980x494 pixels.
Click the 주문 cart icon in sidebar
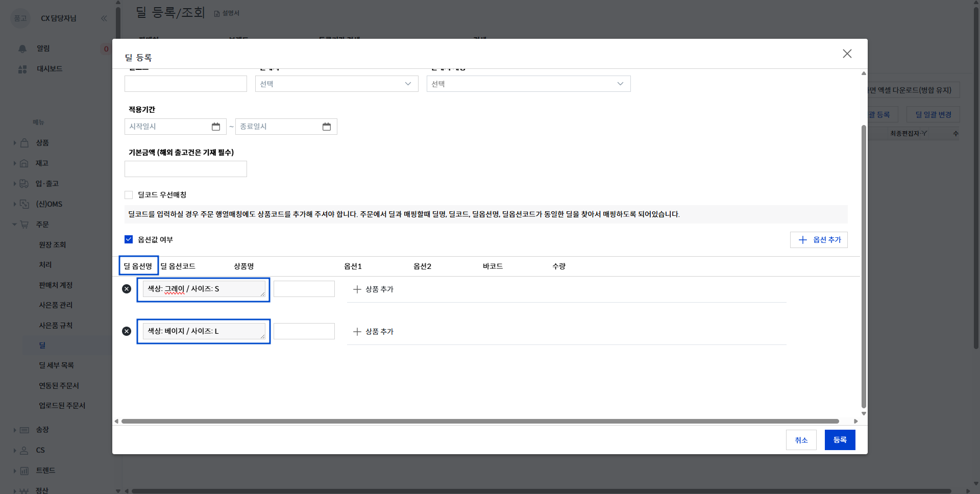pos(24,224)
